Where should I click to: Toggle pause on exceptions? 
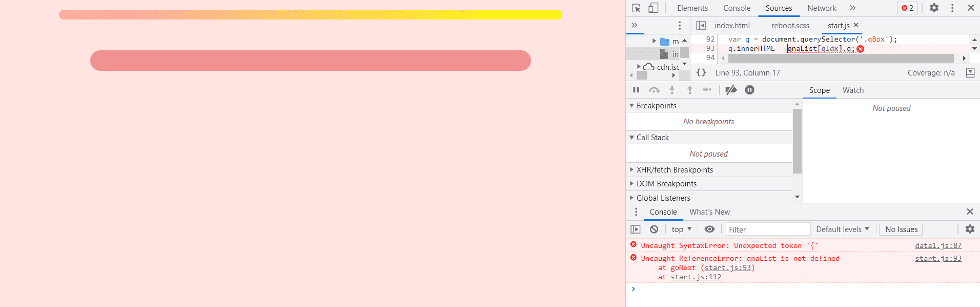[749, 90]
